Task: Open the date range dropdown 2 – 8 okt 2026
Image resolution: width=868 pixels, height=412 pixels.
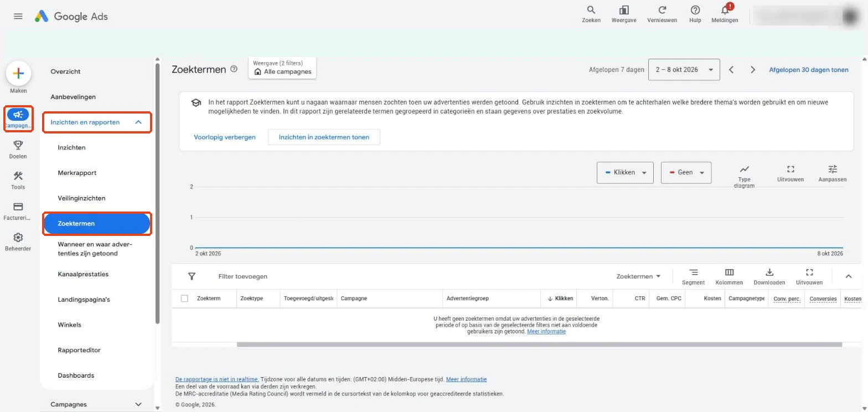Action: pyautogui.click(x=684, y=70)
